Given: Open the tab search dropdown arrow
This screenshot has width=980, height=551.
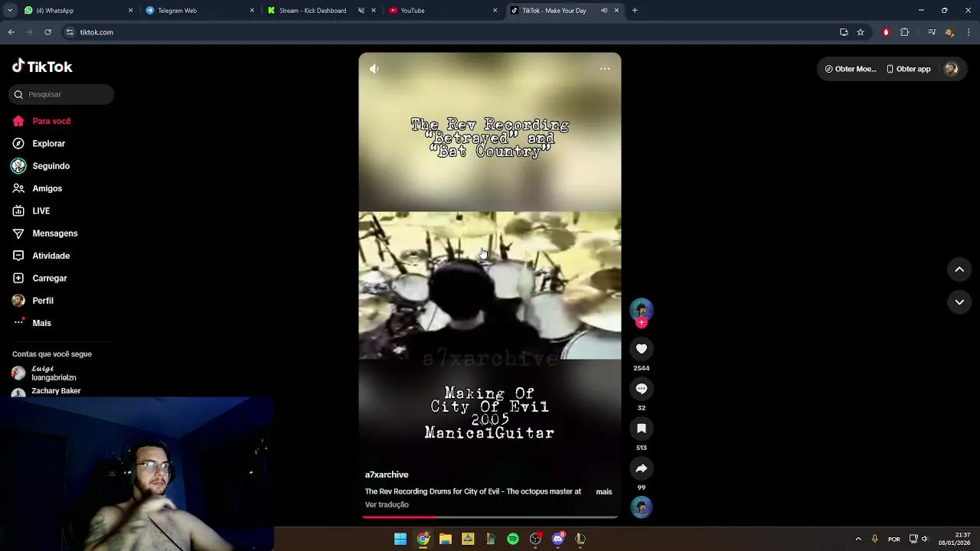Looking at the screenshot, I should (x=10, y=11).
